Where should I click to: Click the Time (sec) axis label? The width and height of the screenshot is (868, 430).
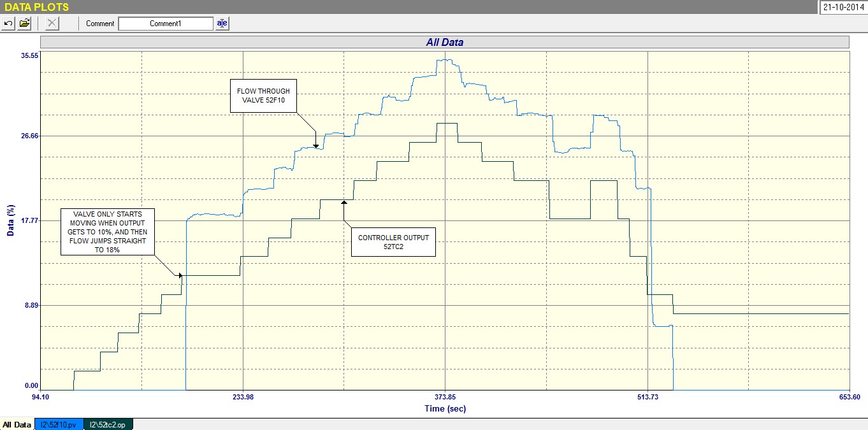pyautogui.click(x=445, y=408)
